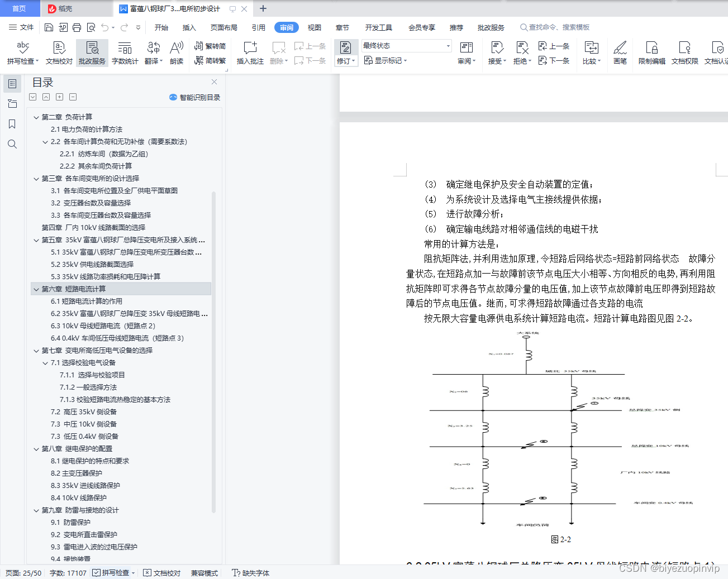Collapse the 第六章 短路电流计算 chapter

[36, 289]
